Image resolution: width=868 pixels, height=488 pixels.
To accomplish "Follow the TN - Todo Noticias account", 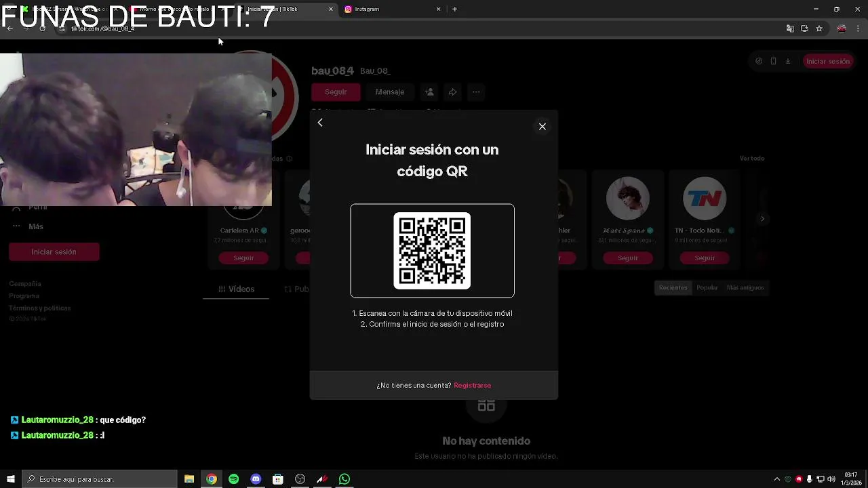I will [x=705, y=258].
